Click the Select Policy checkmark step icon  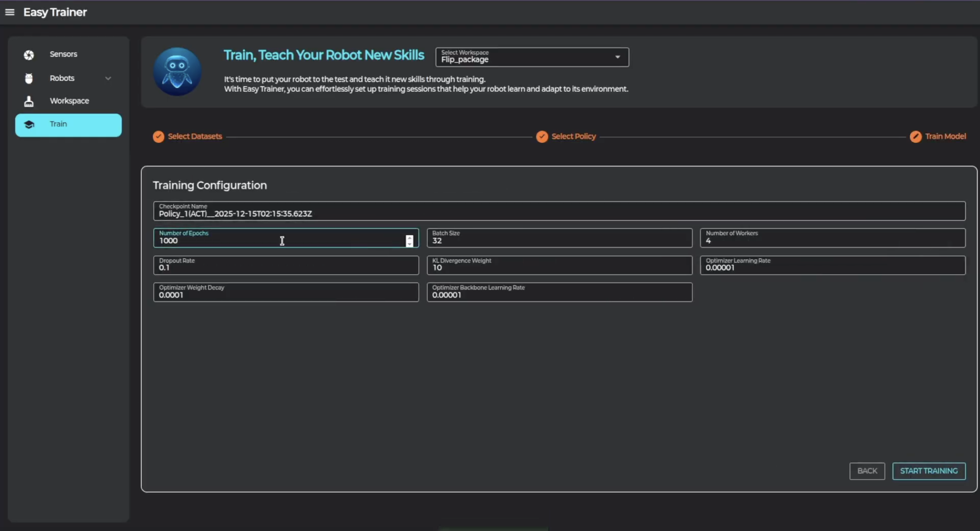[542, 137]
